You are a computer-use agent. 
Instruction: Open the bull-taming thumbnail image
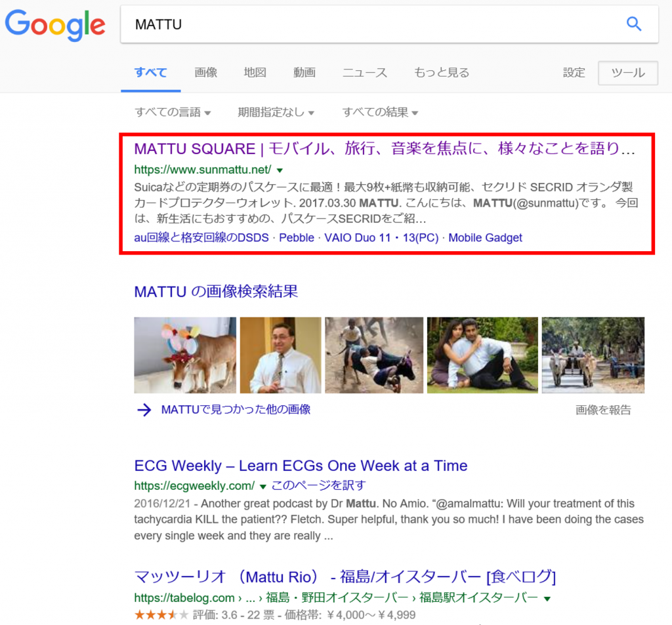click(374, 355)
